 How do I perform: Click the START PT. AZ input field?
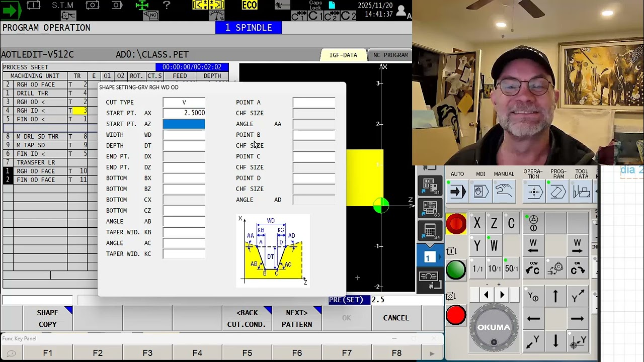[184, 124]
